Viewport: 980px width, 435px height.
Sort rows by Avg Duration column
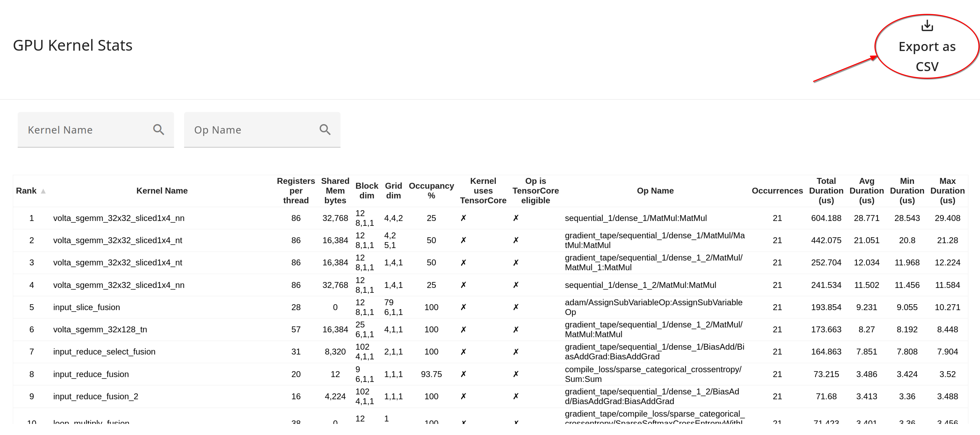click(x=867, y=190)
